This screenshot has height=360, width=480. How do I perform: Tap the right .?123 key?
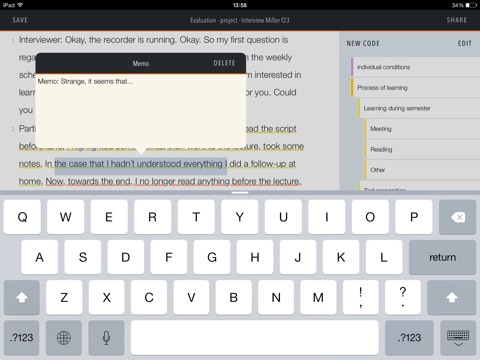[409, 338]
